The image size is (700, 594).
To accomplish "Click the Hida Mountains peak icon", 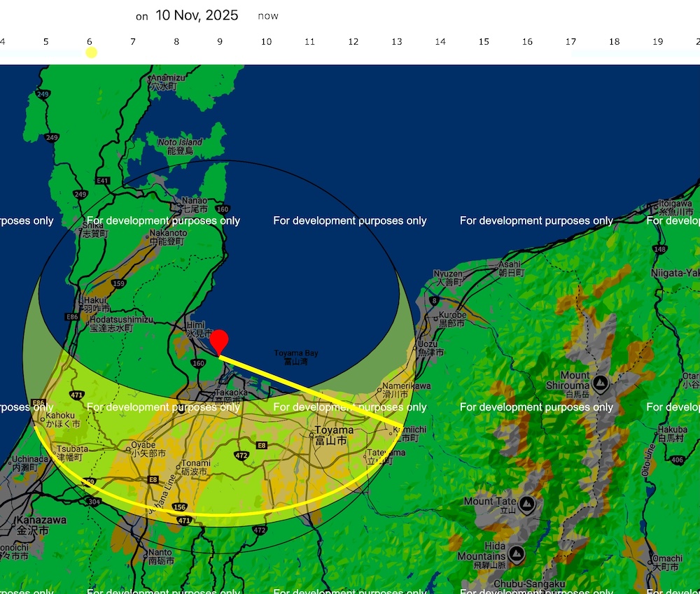I will click(517, 555).
